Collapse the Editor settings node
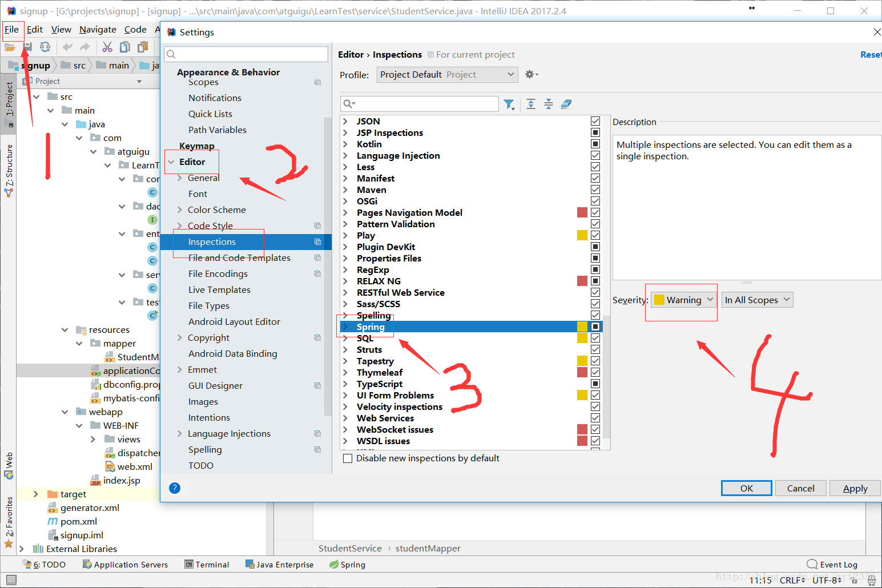The height and width of the screenshot is (588, 882). coord(171,162)
